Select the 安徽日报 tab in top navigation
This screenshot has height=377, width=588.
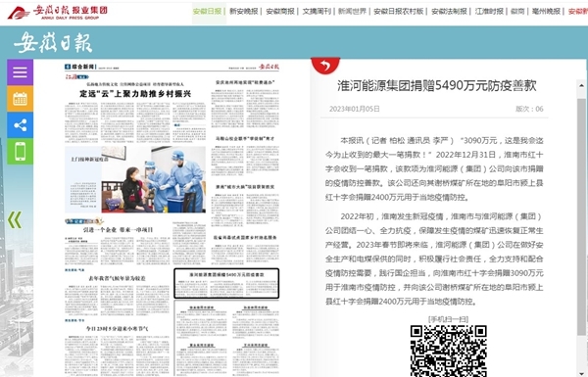[x=207, y=12]
